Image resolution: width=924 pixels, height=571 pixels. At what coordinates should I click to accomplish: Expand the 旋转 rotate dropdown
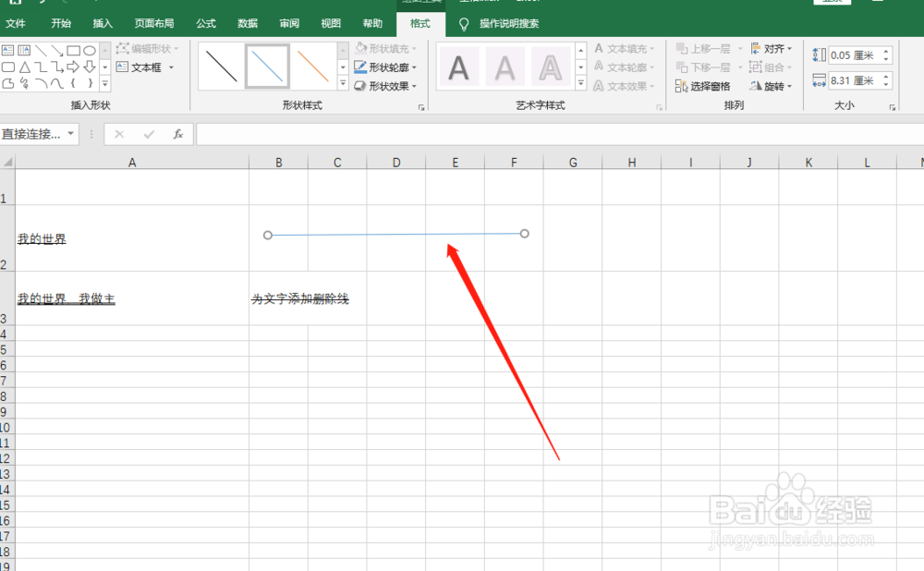click(778, 85)
